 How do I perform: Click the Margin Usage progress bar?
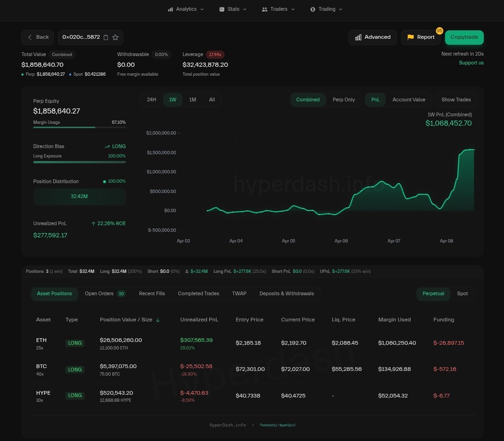pyautogui.click(x=79, y=127)
